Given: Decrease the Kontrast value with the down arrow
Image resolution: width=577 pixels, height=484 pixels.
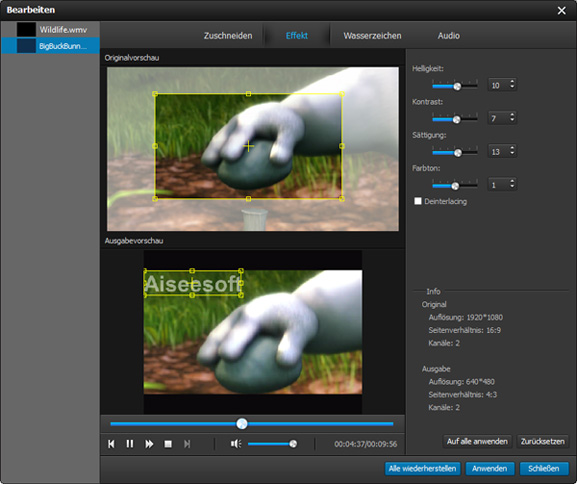Looking at the screenshot, I should [512, 120].
